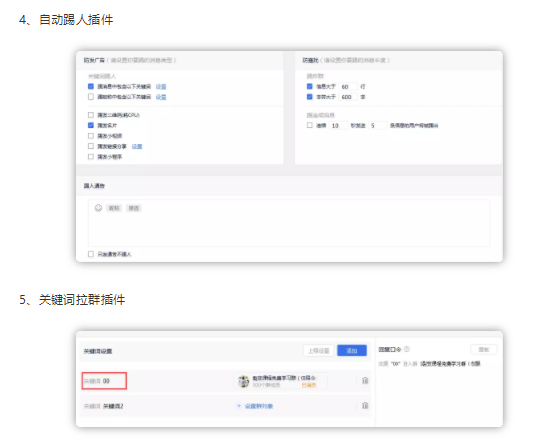The width and height of the screenshot is (545, 440).
Task: Open the emoji picker smiley icon
Action: click(98, 208)
